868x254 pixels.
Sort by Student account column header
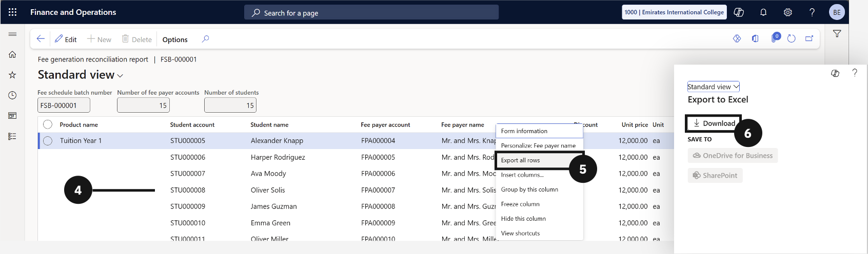coord(192,124)
